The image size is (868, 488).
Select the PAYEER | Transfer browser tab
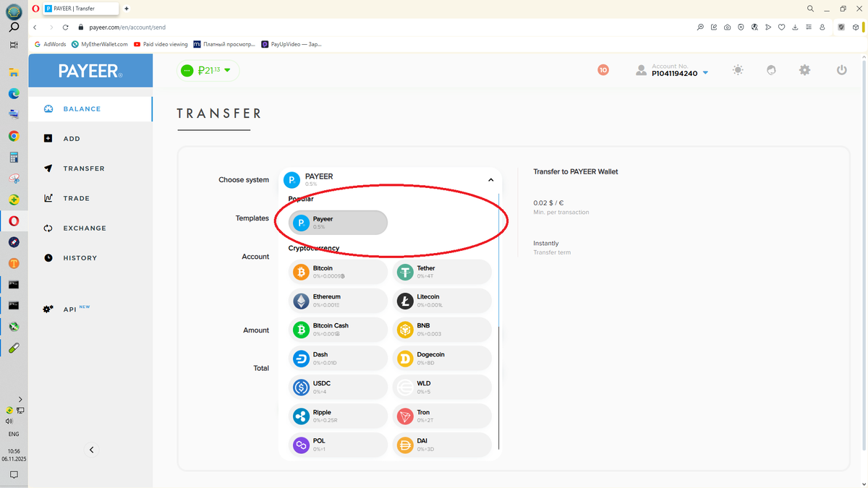(80, 9)
